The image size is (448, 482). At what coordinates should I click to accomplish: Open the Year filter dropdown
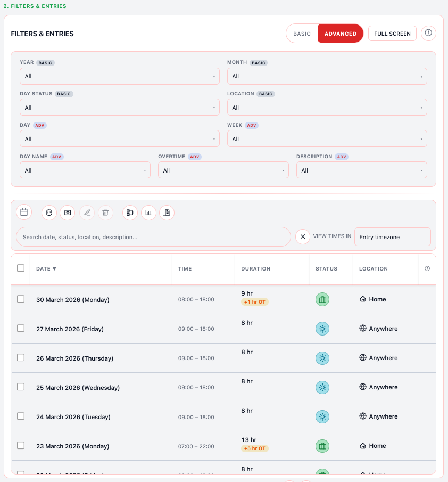pyautogui.click(x=120, y=76)
